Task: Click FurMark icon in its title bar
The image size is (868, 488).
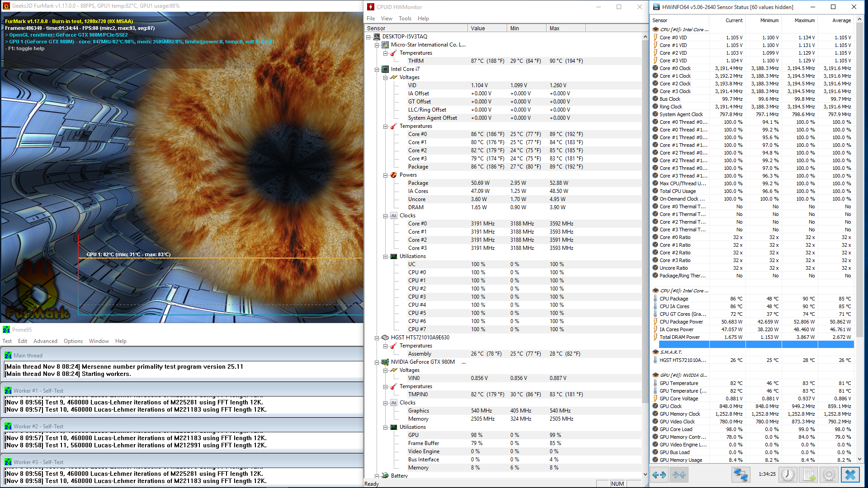Action: (x=6, y=6)
